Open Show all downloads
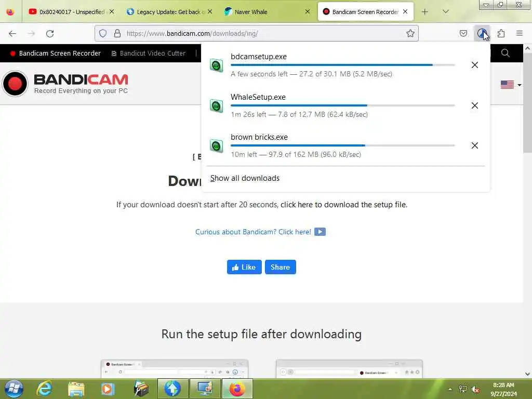Image resolution: width=532 pixels, height=399 pixels. (245, 178)
